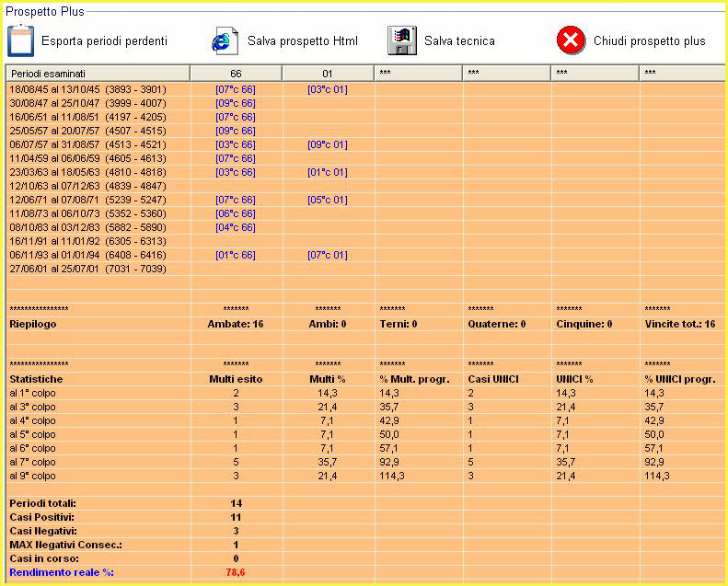Viewport: 728px width, 586px height.
Task: Click the [05°c 01] result cell
Action: click(x=328, y=200)
